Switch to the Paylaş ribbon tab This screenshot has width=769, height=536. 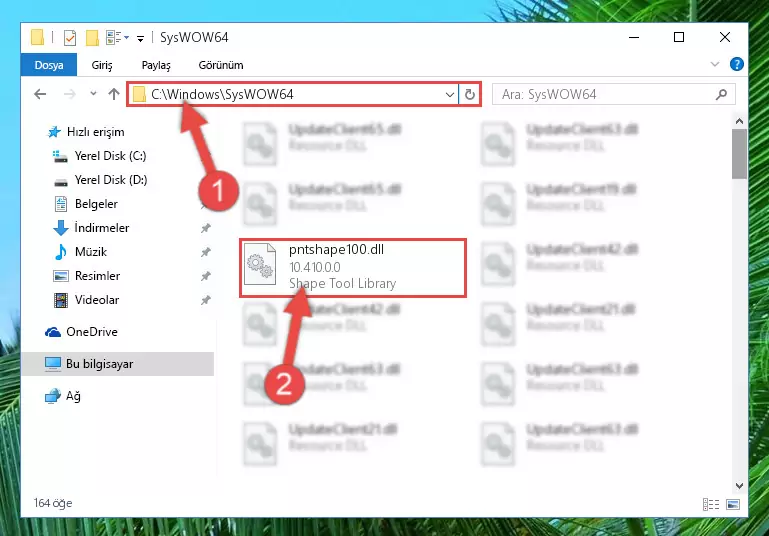click(x=156, y=65)
